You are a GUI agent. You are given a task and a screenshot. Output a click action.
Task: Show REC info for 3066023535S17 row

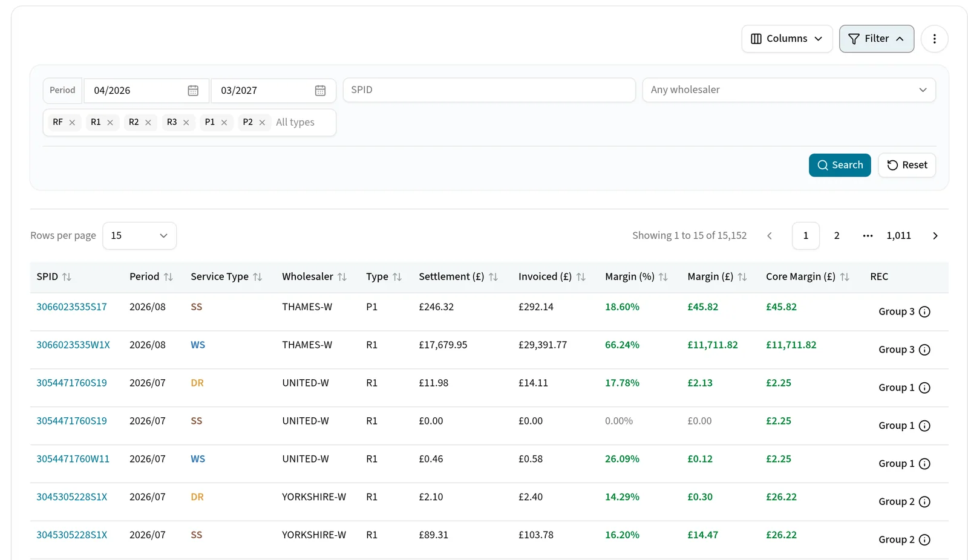click(x=924, y=312)
